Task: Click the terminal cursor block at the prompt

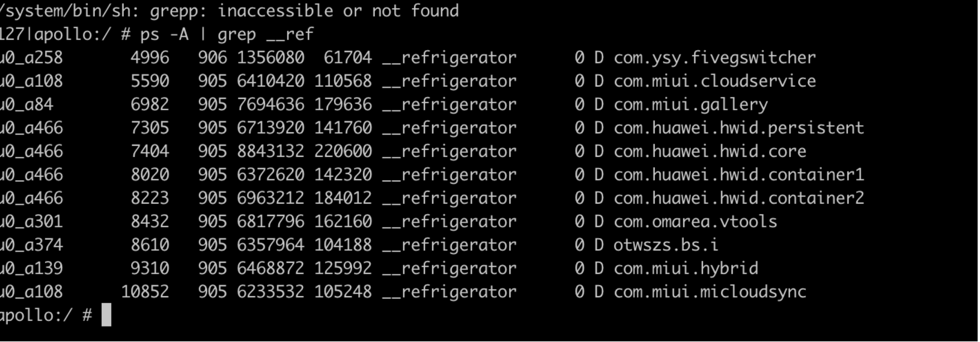Action: coord(106,315)
